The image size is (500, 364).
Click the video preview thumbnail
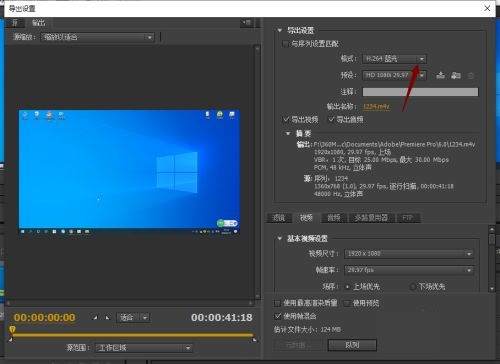[x=129, y=173]
